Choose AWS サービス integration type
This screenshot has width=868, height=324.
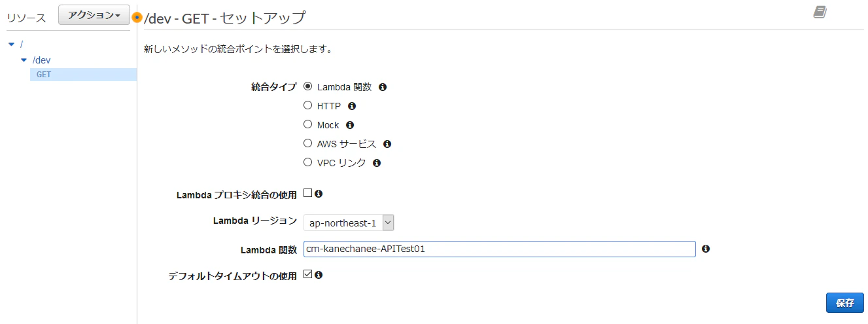point(308,143)
